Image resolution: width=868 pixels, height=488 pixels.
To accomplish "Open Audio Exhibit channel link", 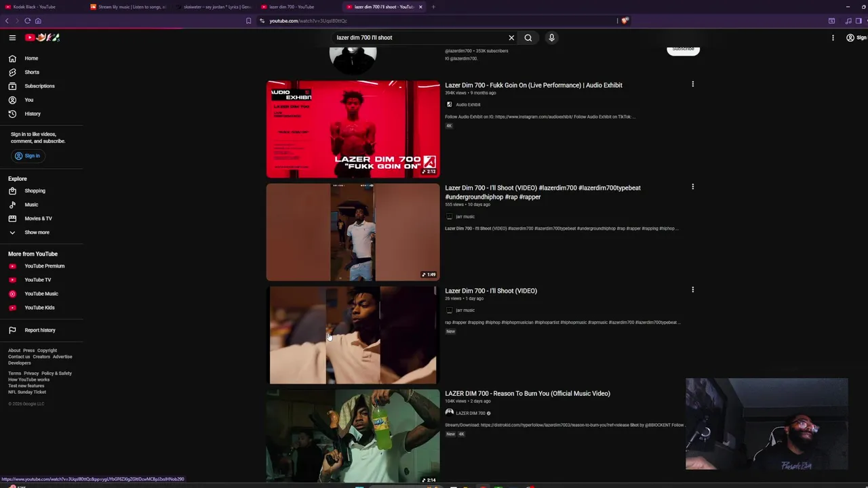I will [x=468, y=105].
